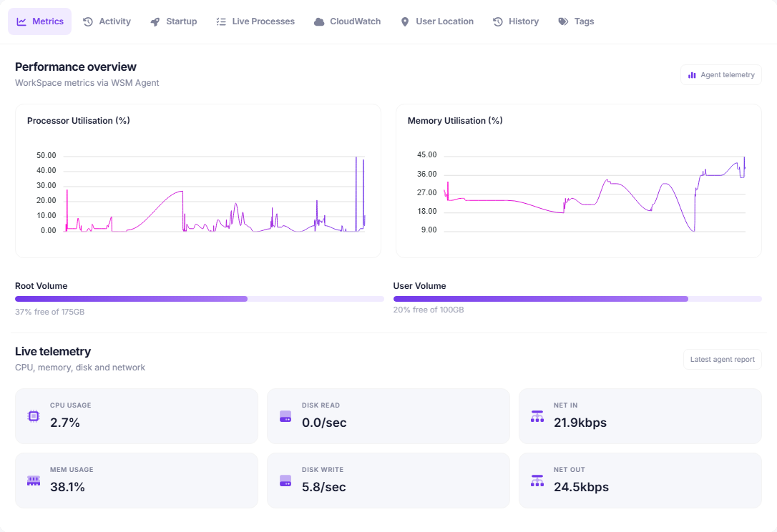
Task: Click the disk read value 0.0/sec
Action: point(324,423)
